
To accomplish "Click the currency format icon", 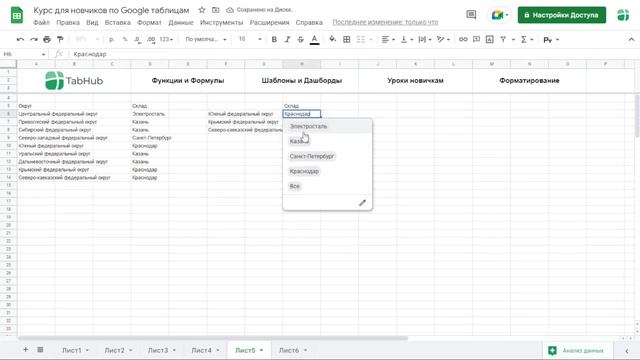I will [111, 40].
